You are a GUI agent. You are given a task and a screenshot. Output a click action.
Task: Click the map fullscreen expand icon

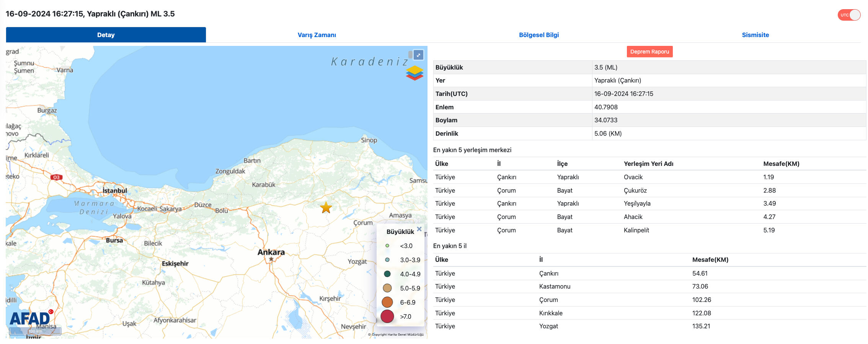pos(419,55)
